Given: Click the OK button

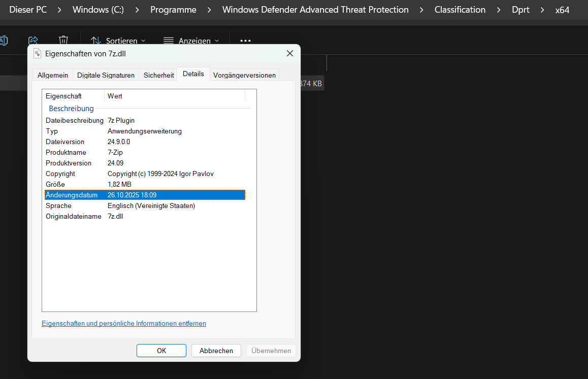Looking at the screenshot, I should (161, 351).
